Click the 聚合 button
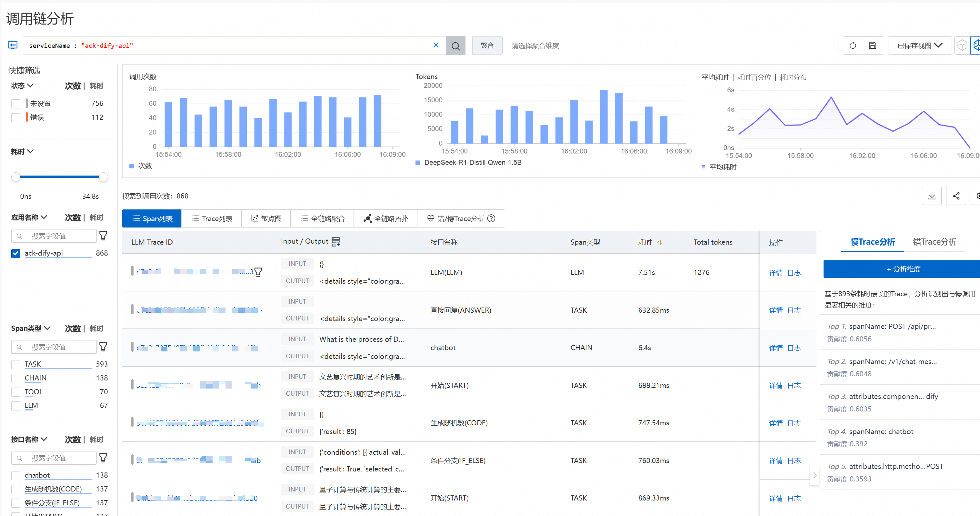980x516 pixels. point(487,46)
